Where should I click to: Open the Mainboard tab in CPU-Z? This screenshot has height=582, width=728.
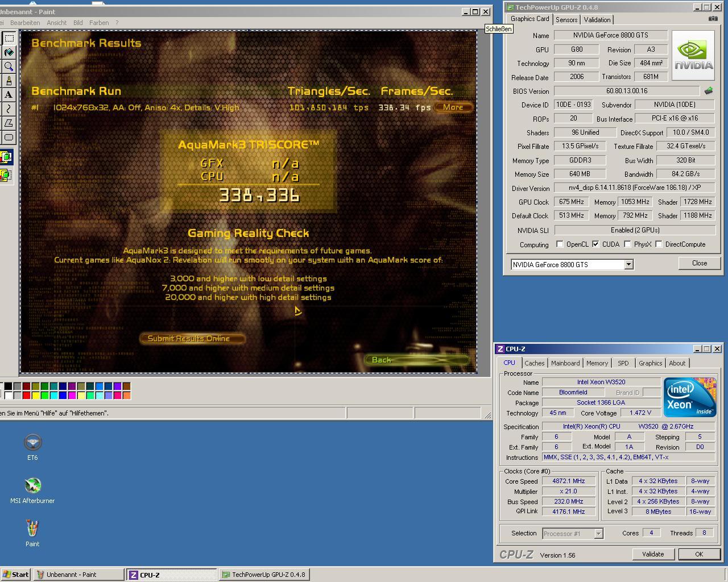[x=565, y=363]
